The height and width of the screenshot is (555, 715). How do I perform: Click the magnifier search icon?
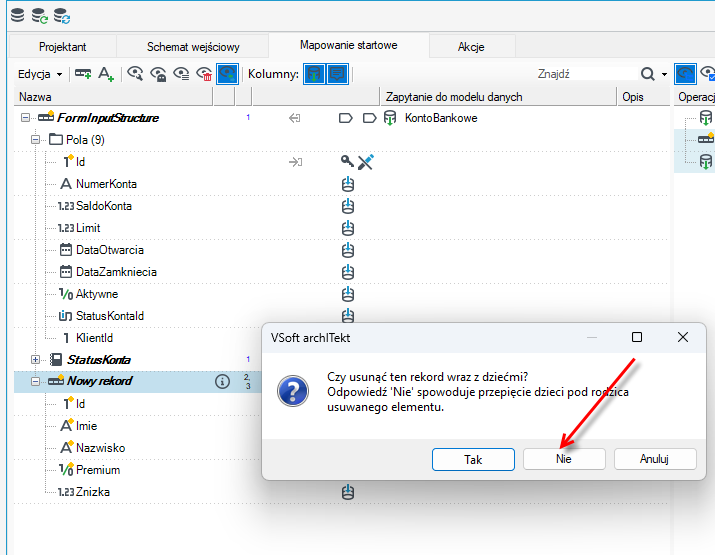pos(648,74)
